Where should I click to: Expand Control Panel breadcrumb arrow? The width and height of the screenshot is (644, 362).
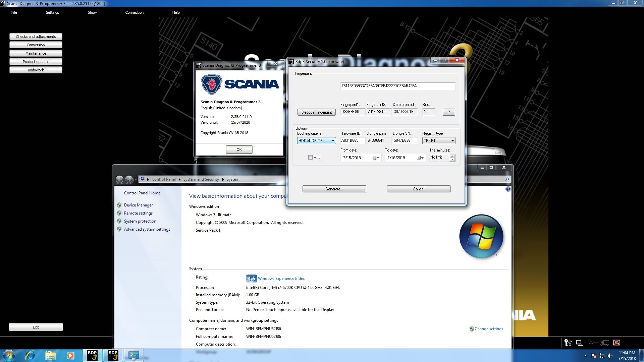(179, 179)
